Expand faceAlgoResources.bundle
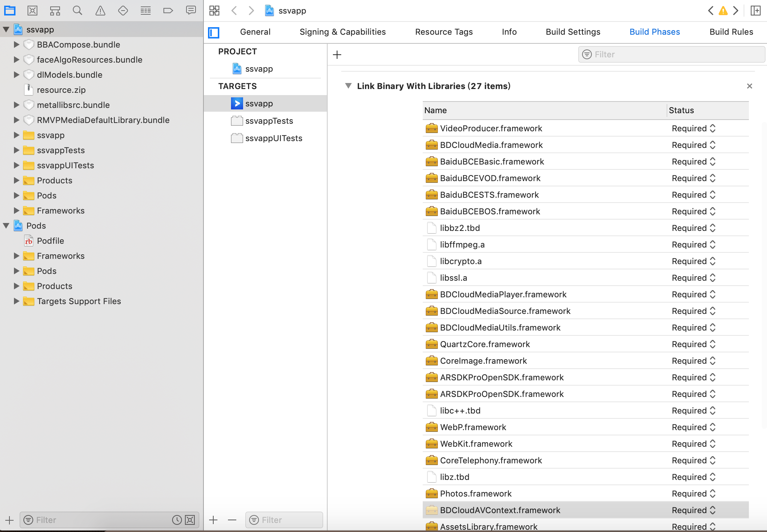This screenshot has width=767, height=532. 16,60
